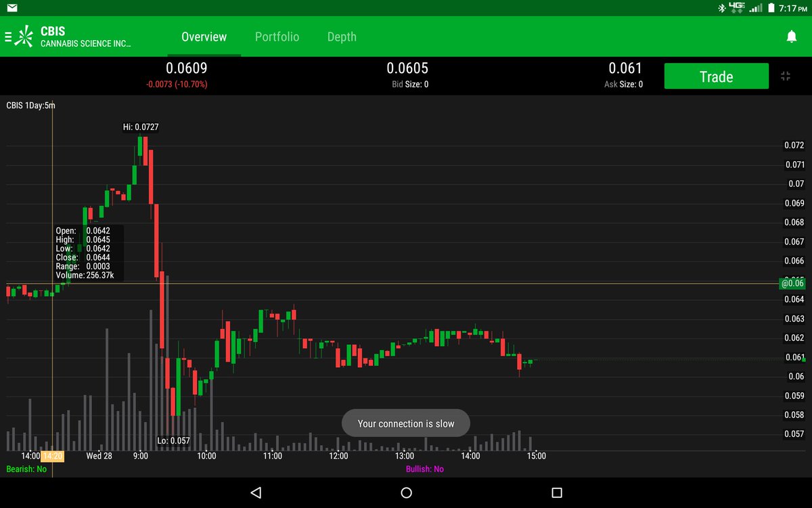Viewport: 812px width, 508px height.
Task: Tap the highlighted 14:20 time marker
Action: pos(53,456)
